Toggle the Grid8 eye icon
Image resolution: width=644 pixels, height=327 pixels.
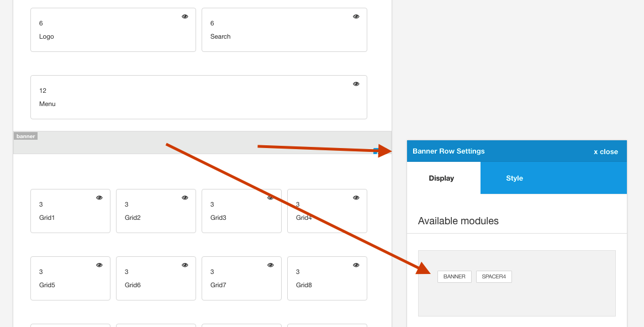(x=356, y=265)
